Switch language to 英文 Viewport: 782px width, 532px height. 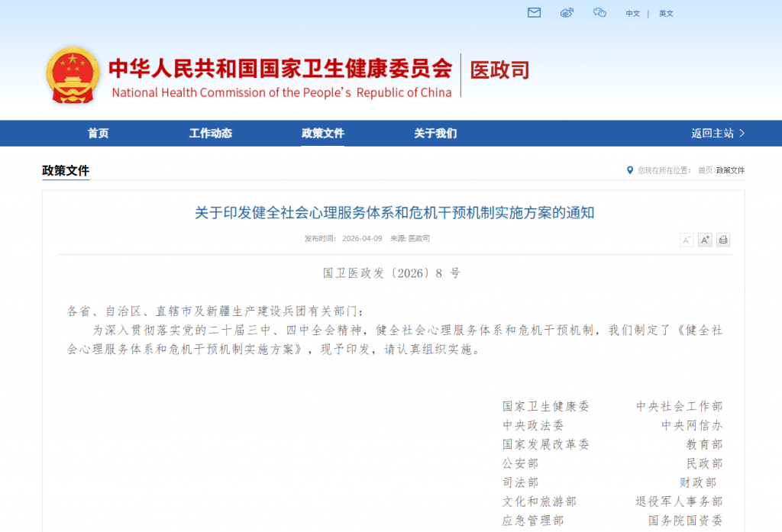click(x=665, y=13)
